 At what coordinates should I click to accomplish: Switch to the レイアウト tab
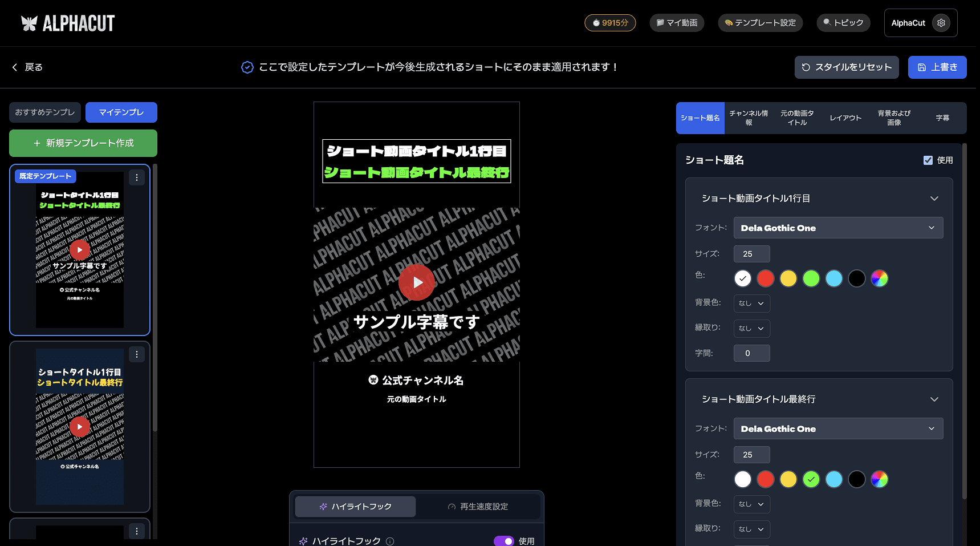click(845, 118)
